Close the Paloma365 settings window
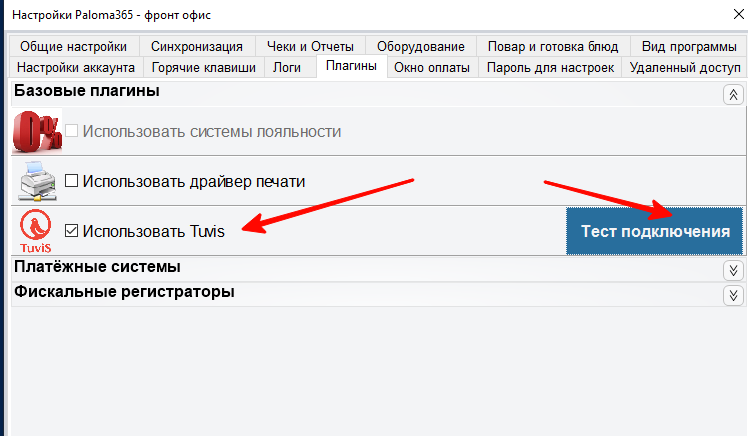748x436 pixels. pos(738,14)
